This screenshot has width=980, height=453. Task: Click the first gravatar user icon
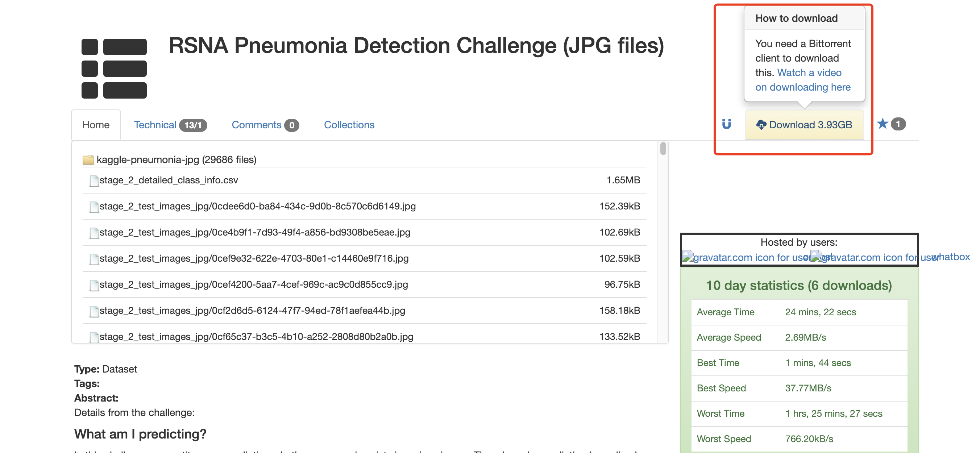point(688,257)
